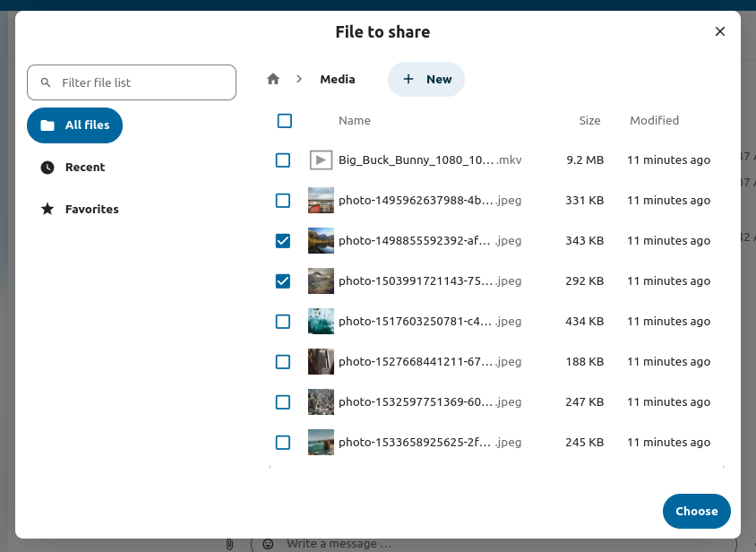Uncheck photo-1503991721143 checkbox
Viewport: 756px width, 552px height.
tap(283, 280)
